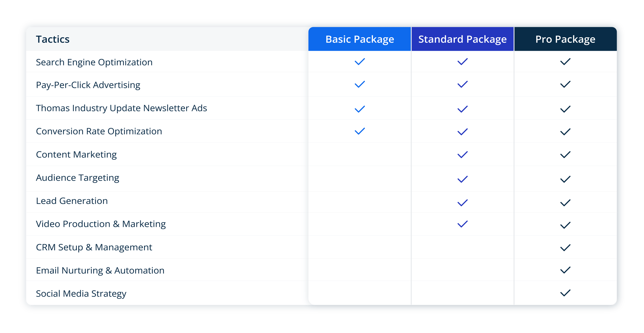Click Standard Package checkmark for Video Production & Marketing
This screenshot has height=333, width=644.
tap(462, 224)
